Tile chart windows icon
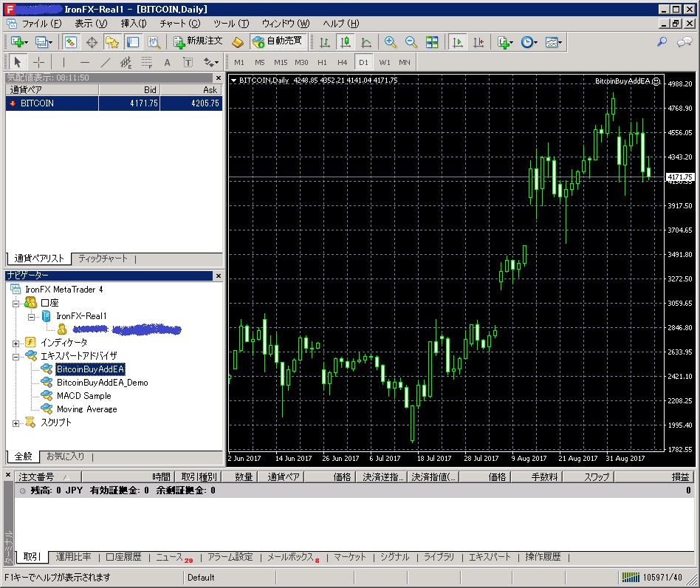The width and height of the screenshot is (700, 588). (432, 42)
